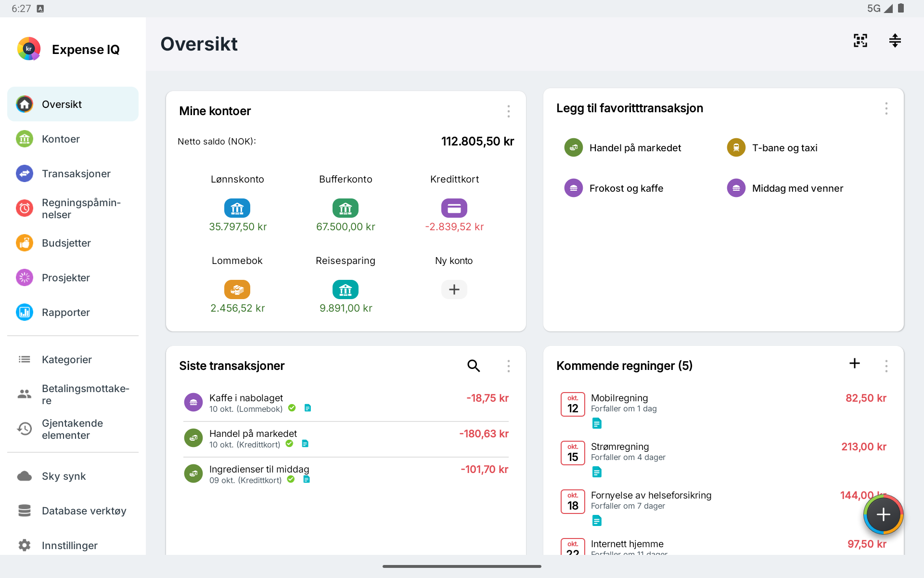Open Kaffe i nabolaget transaction
The image size is (924, 578).
[x=346, y=403]
